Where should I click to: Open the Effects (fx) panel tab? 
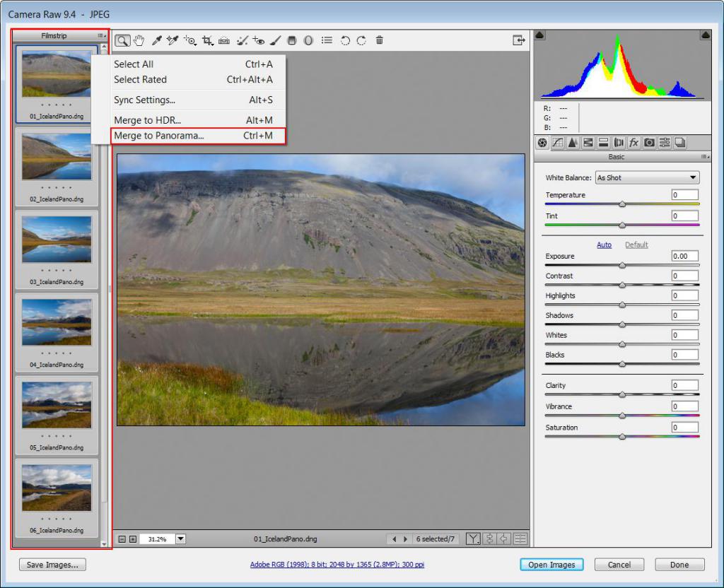(633, 143)
